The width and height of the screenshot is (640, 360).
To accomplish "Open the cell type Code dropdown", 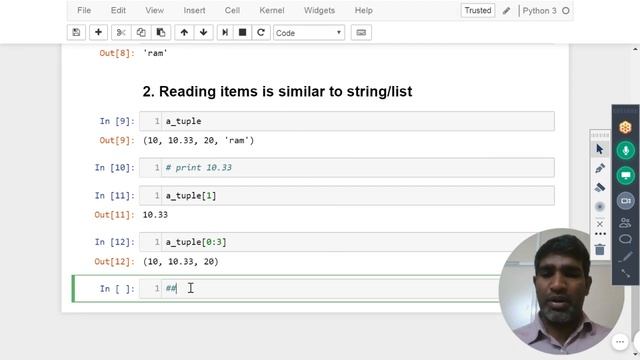I will 309,33.
